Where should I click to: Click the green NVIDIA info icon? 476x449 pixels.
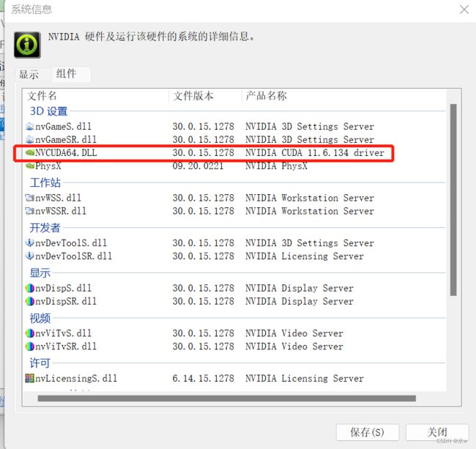pos(27,45)
